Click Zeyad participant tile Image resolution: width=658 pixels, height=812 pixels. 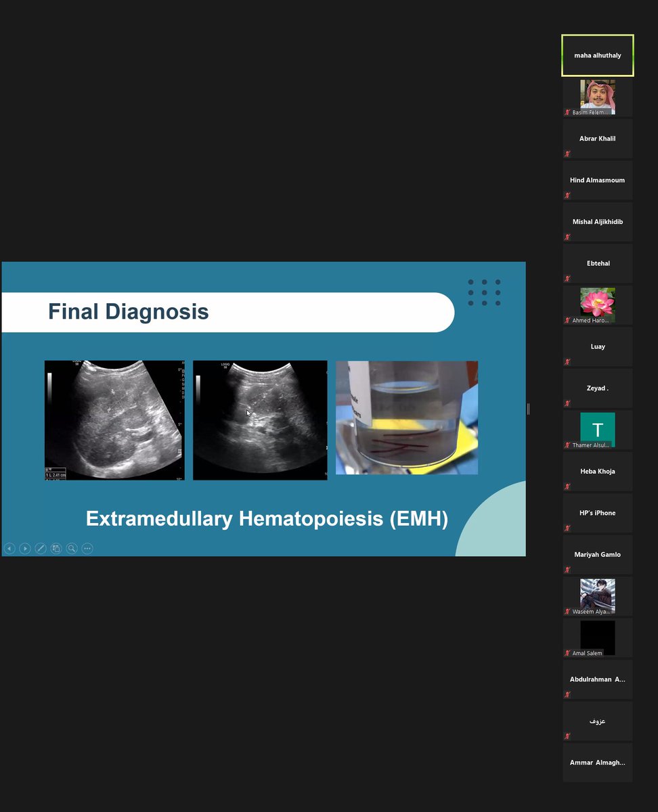pos(598,388)
